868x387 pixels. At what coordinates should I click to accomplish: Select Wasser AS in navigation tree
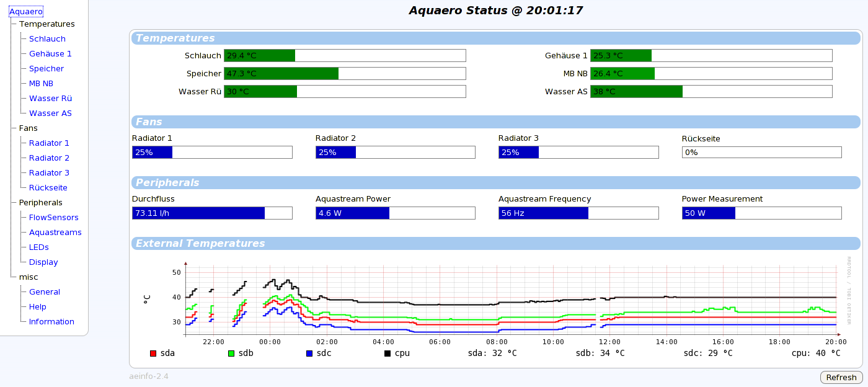point(50,113)
